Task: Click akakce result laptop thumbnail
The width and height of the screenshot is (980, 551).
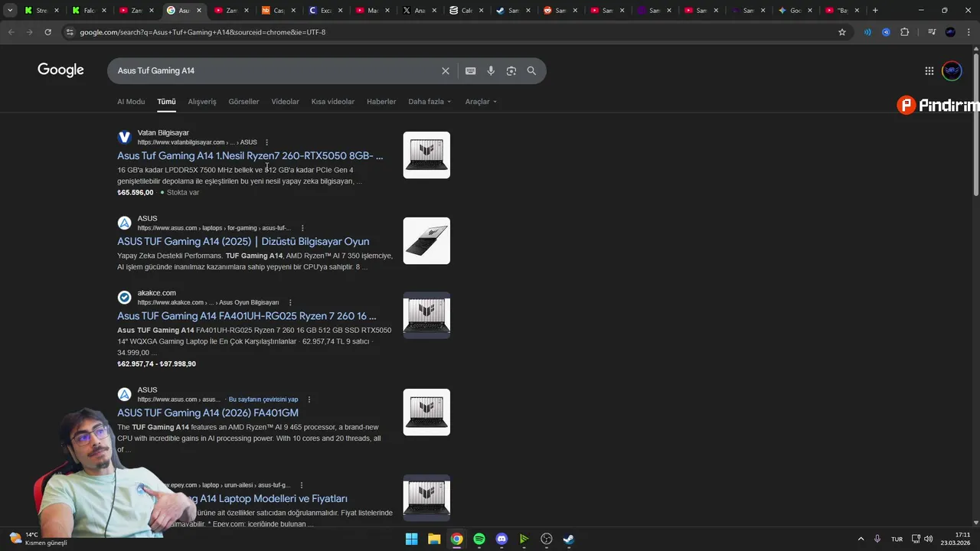Action: click(426, 315)
